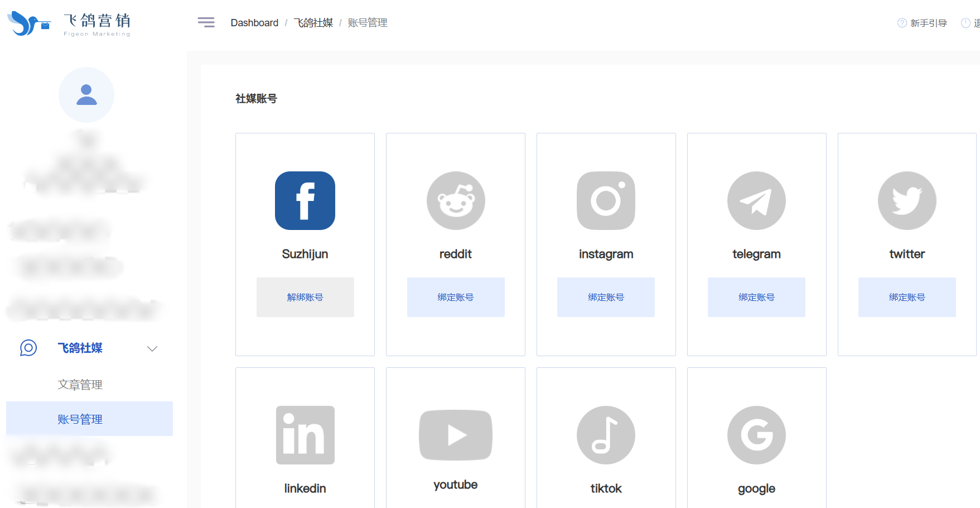Click the linkedin label text

[x=305, y=488]
